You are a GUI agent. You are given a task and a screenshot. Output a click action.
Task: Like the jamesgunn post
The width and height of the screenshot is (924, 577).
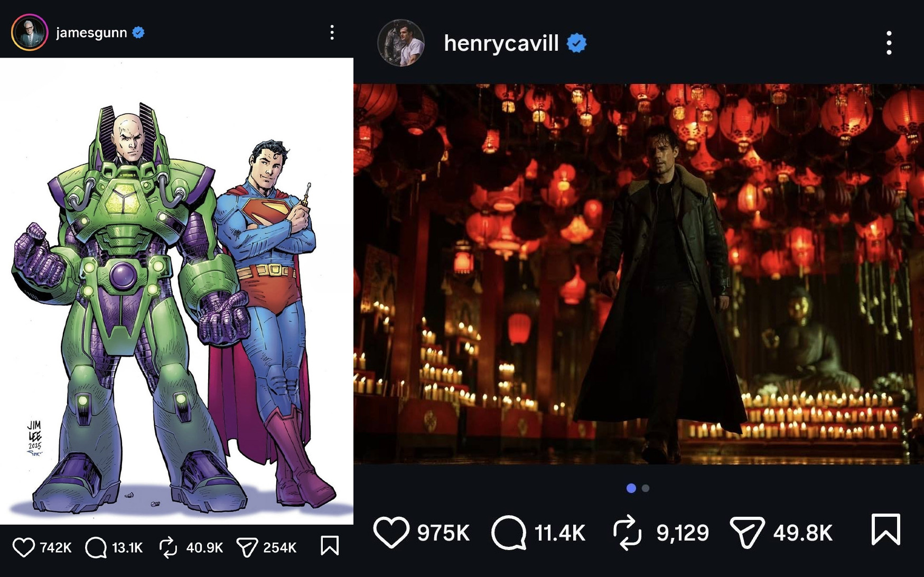click(23, 547)
